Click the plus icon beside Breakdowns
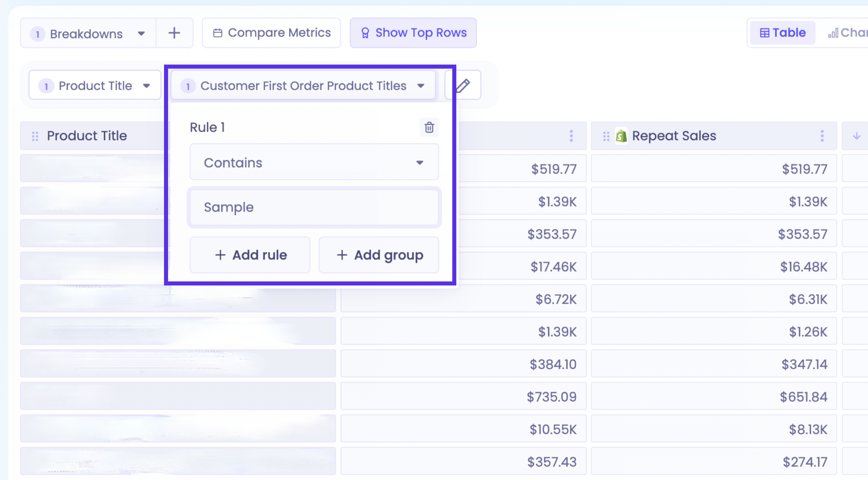 point(174,33)
